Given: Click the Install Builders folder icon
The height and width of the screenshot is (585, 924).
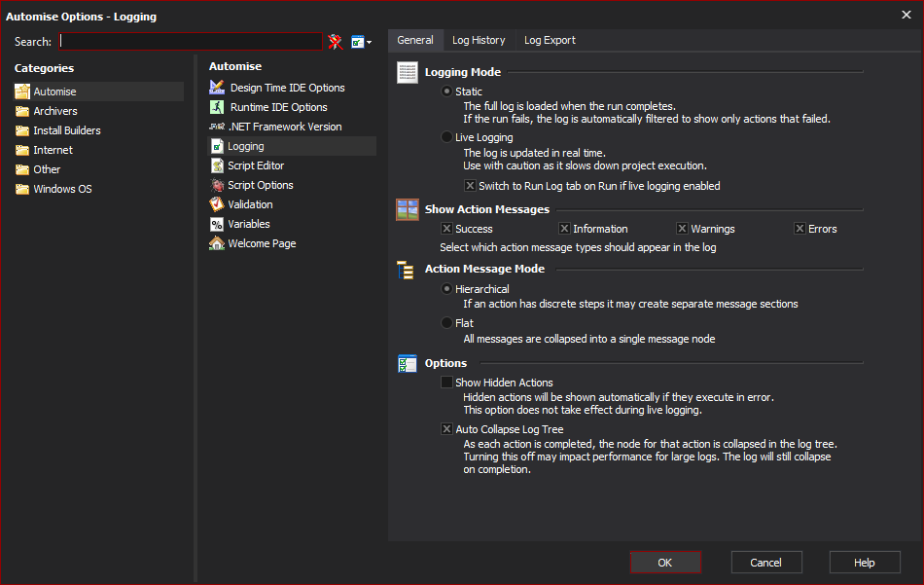Looking at the screenshot, I should click(x=22, y=130).
